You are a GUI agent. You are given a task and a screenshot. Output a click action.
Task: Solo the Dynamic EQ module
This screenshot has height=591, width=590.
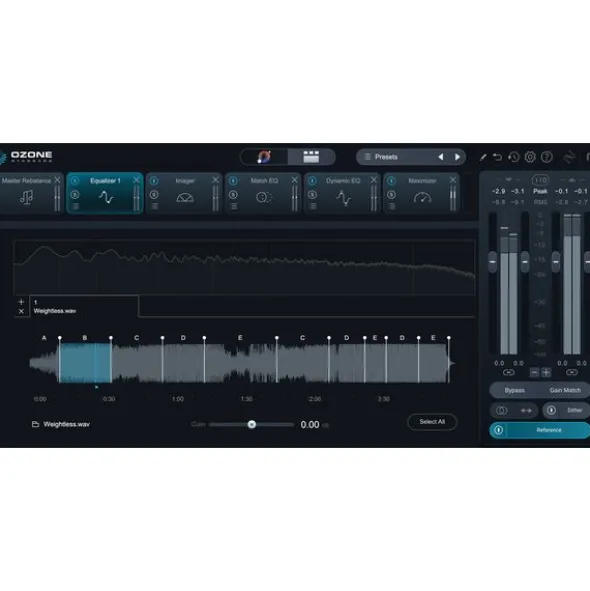click(x=312, y=195)
